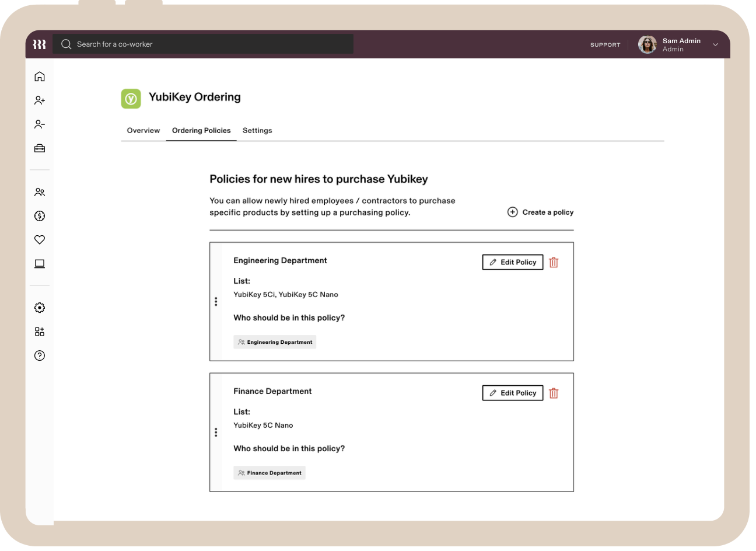The width and height of the screenshot is (756, 551).
Task: Click the Rippling logo in the top bar
Action: 39,44
